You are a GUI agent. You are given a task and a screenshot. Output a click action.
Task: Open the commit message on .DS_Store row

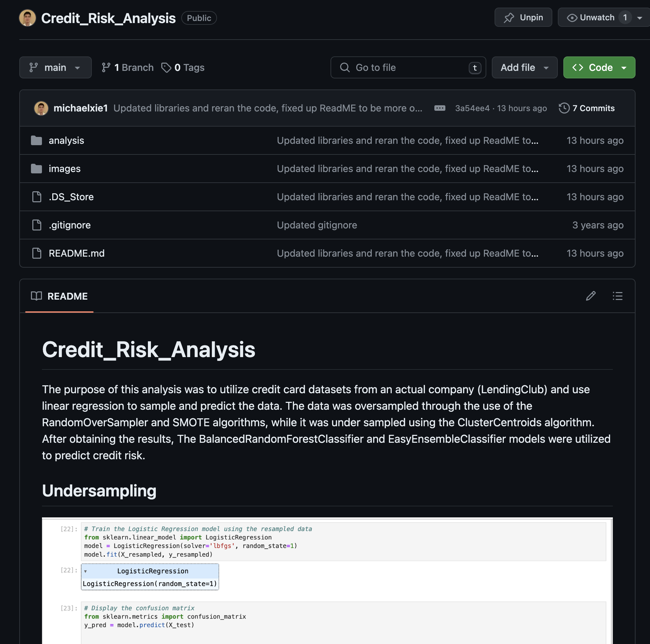coord(408,197)
